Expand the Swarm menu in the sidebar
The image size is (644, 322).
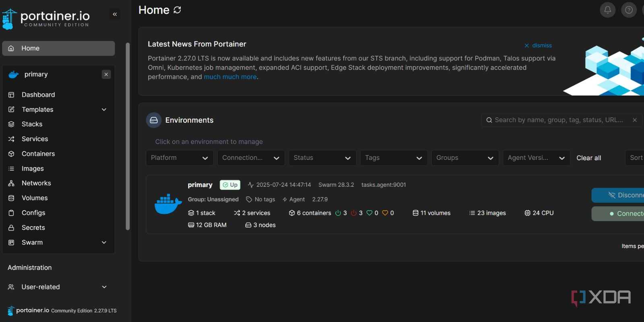pyautogui.click(x=58, y=242)
